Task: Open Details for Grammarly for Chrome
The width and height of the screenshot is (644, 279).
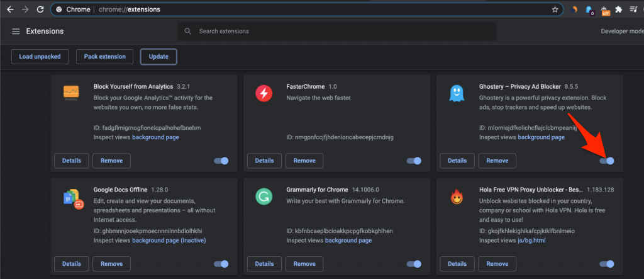Action: pyautogui.click(x=265, y=264)
